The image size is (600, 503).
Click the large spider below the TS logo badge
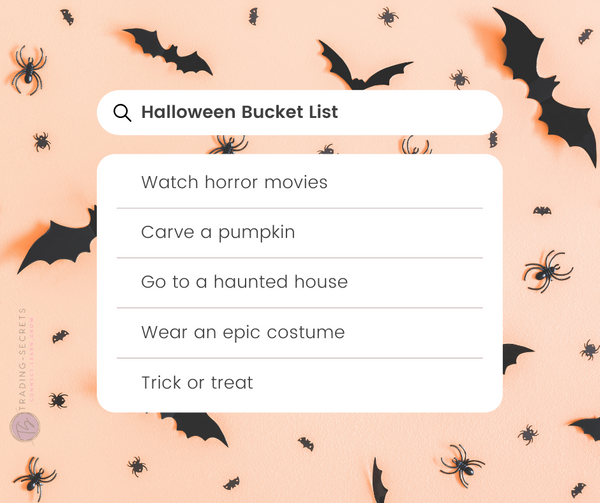[35, 478]
